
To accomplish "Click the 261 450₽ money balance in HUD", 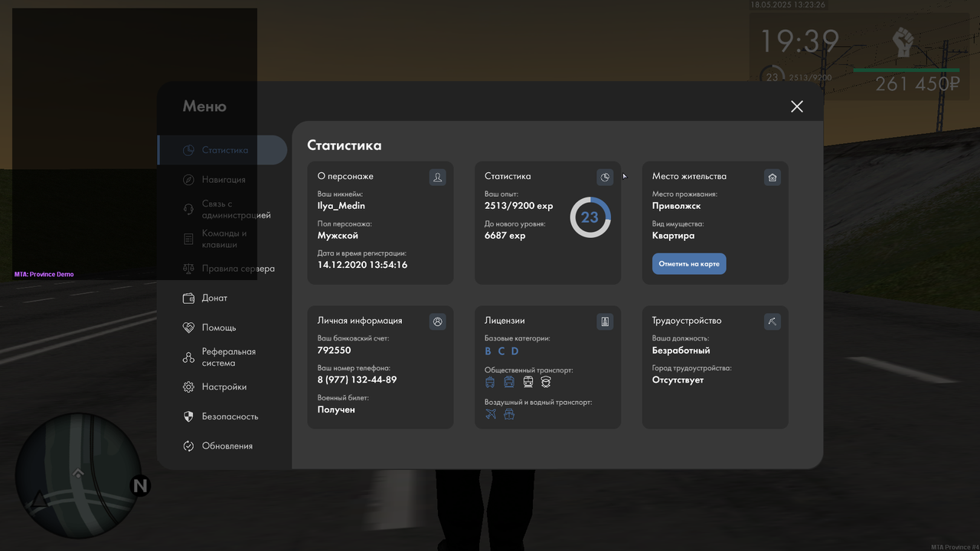I will pyautogui.click(x=918, y=84).
